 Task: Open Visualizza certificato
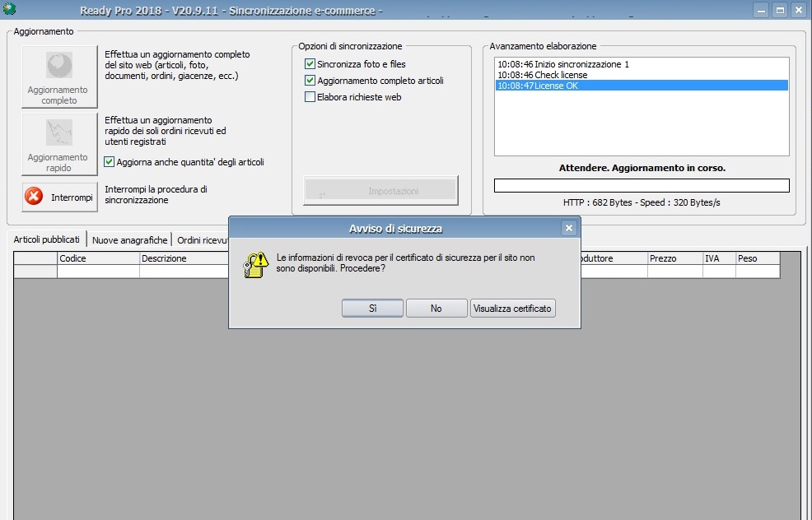tap(512, 309)
